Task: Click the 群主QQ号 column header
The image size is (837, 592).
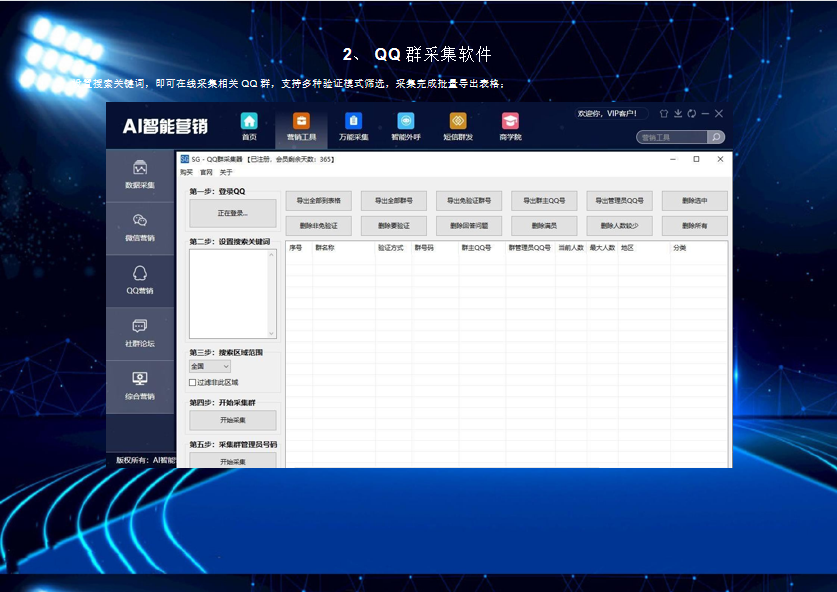Action: (x=476, y=248)
